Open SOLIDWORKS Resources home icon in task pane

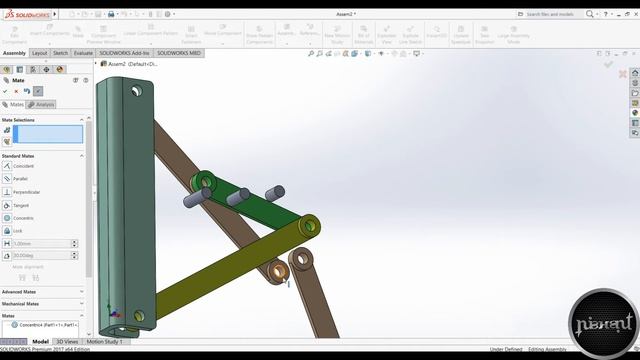(x=635, y=73)
